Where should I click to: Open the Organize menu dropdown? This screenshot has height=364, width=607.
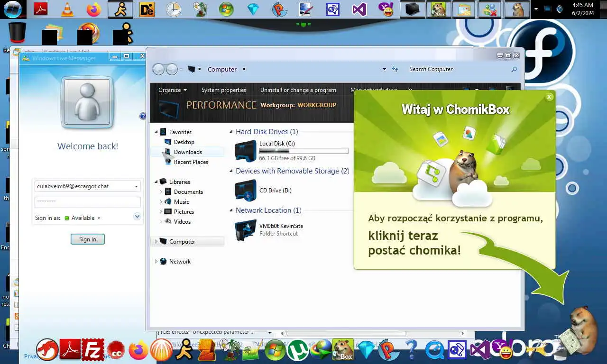tap(173, 90)
